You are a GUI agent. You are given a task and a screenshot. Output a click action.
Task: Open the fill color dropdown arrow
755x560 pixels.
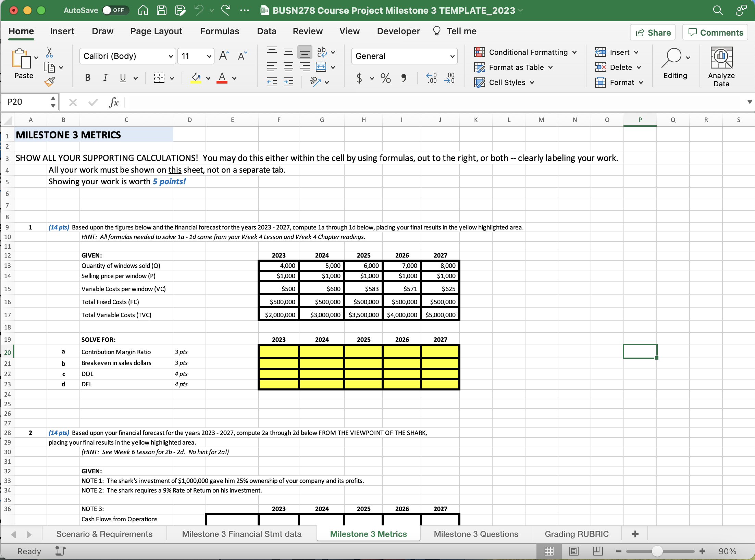(208, 78)
